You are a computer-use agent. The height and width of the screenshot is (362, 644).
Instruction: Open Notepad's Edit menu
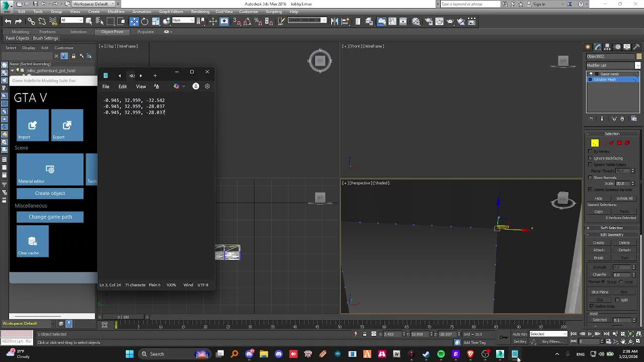pyautogui.click(x=122, y=86)
